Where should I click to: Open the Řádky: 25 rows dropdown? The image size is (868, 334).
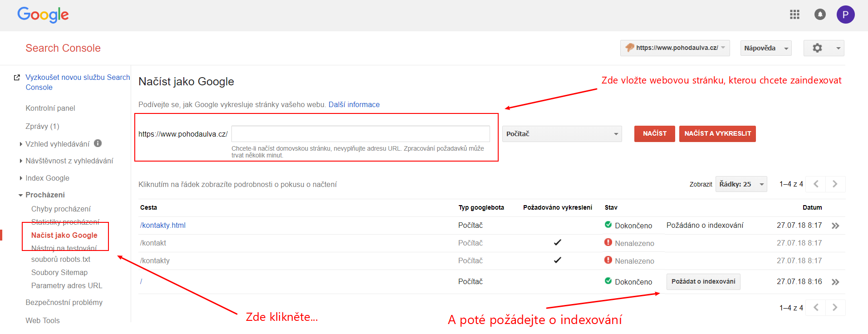point(741,184)
